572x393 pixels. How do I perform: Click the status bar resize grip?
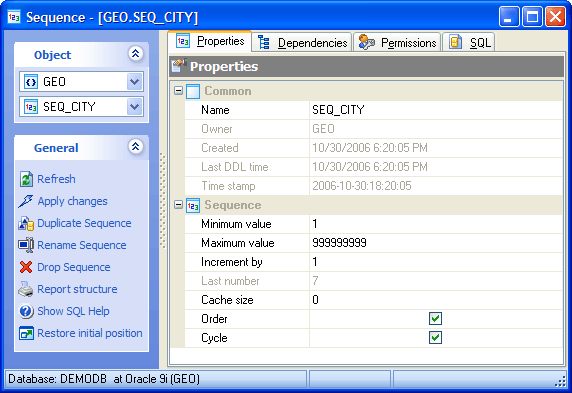pos(560,381)
